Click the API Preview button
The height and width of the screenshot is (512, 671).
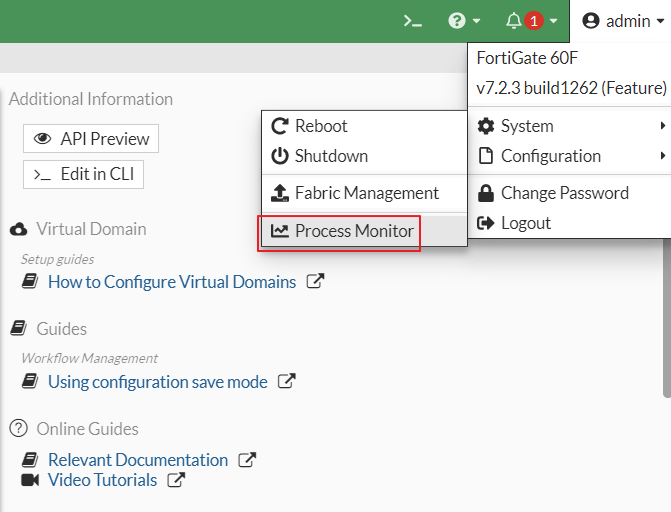tap(91, 139)
